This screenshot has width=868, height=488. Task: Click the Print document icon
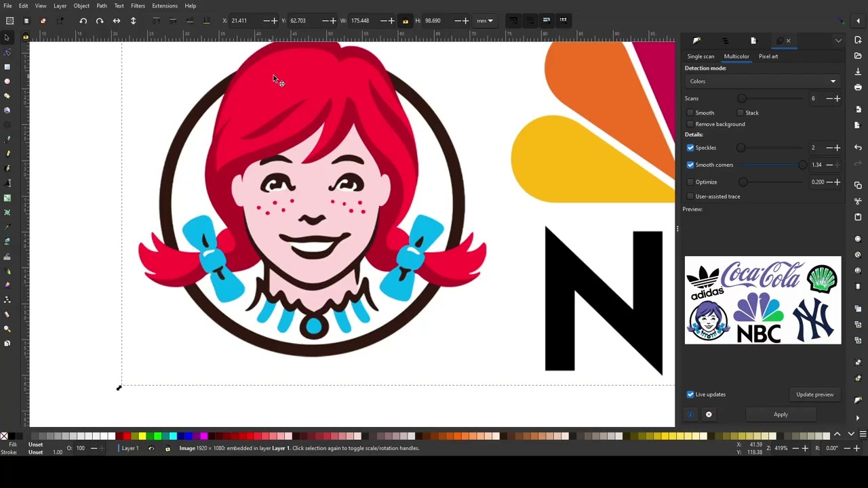tap(858, 87)
